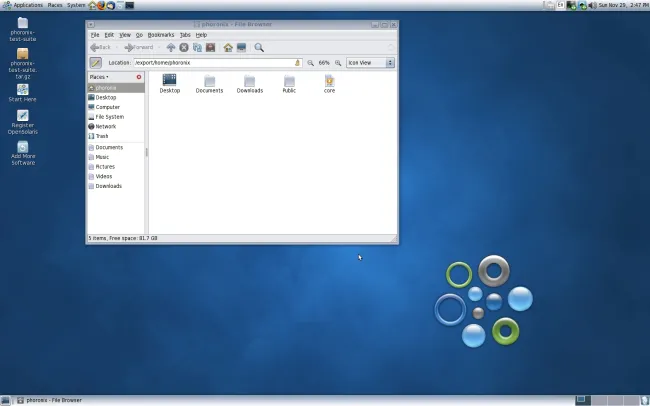This screenshot has height=406, width=650.
Task: Select the Documents folder in file pane
Action: (209, 84)
